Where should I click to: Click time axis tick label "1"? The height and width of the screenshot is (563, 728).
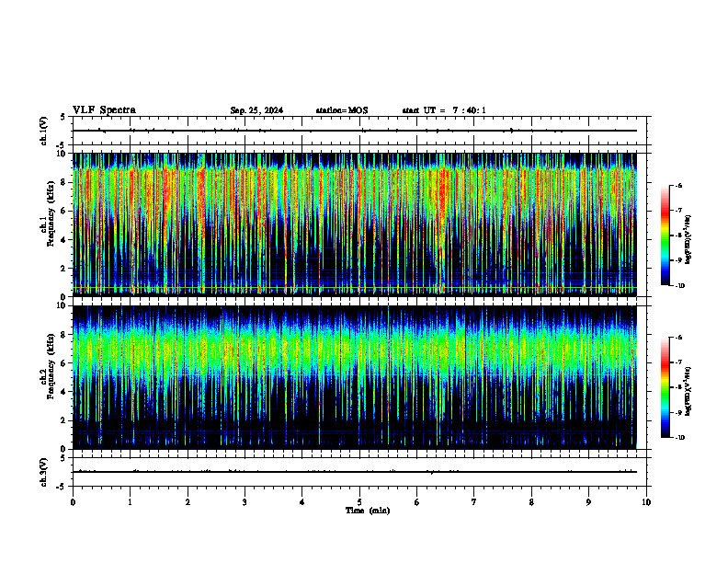130,502
